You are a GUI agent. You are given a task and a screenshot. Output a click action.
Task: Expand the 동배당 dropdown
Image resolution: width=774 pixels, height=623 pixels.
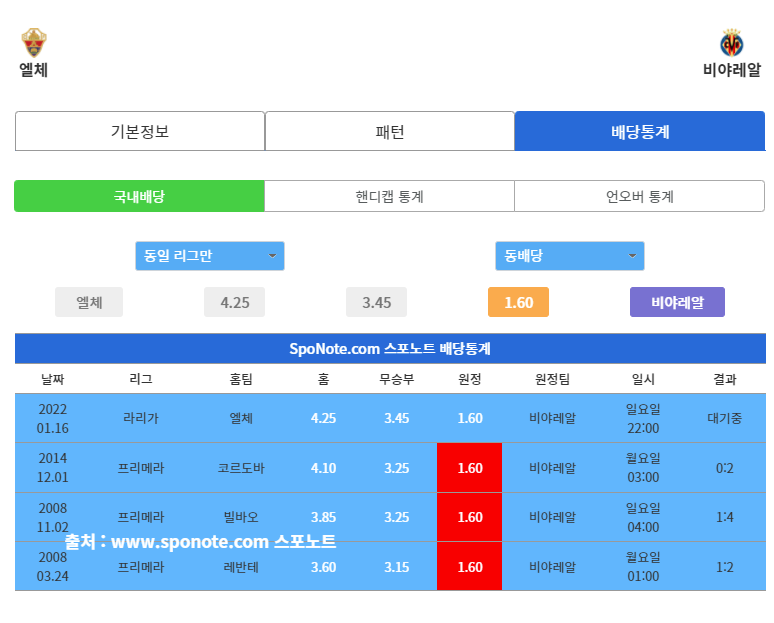click(x=569, y=256)
